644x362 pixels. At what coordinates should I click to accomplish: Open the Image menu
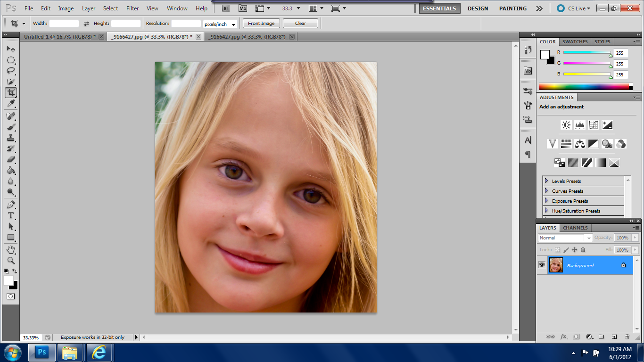(66, 8)
